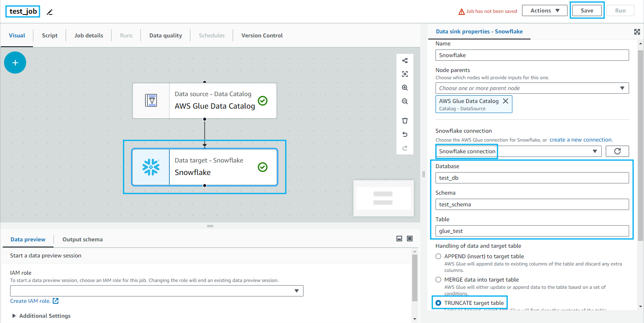Image resolution: width=644 pixels, height=323 pixels.
Task: Select the AWS Glue Data Catalog source node
Action: pyautogui.click(x=204, y=101)
